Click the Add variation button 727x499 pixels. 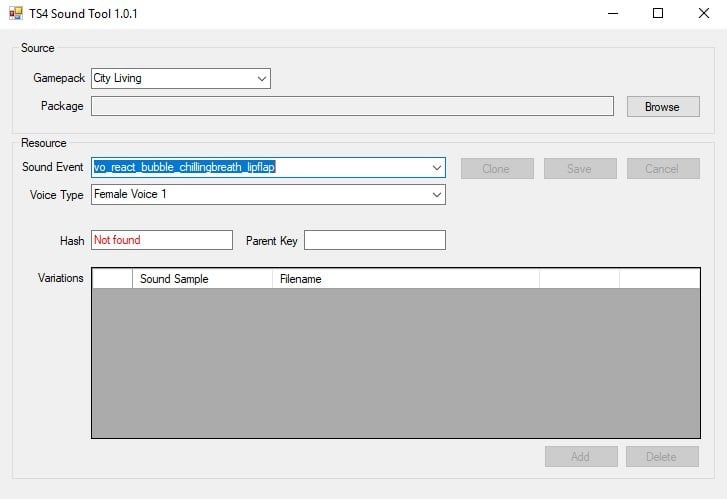pos(581,457)
